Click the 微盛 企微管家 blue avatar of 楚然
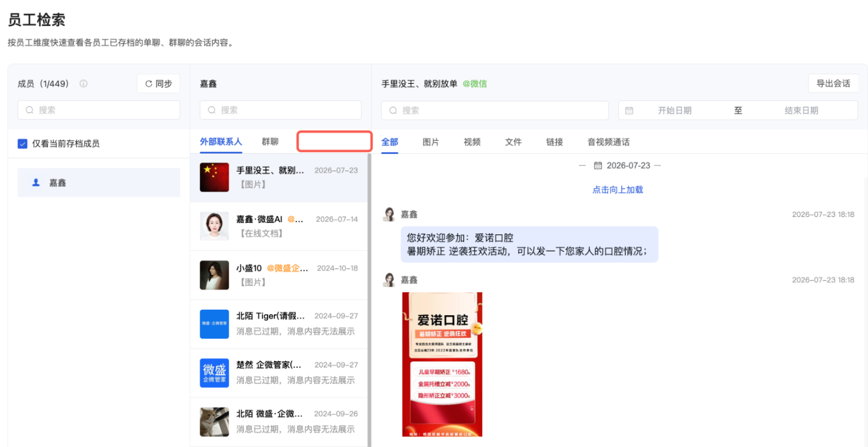 [x=214, y=373]
